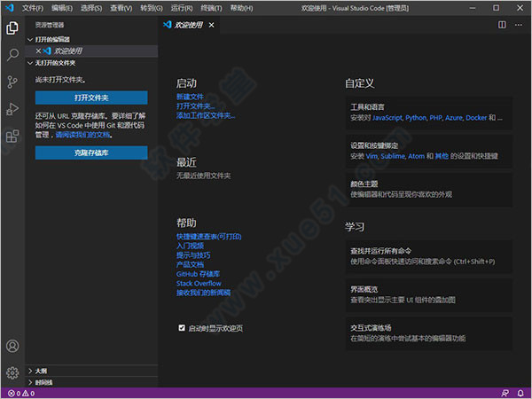The height and width of the screenshot is (399, 532).
Task: Open the 帮助(H) menu
Action: click(x=241, y=8)
